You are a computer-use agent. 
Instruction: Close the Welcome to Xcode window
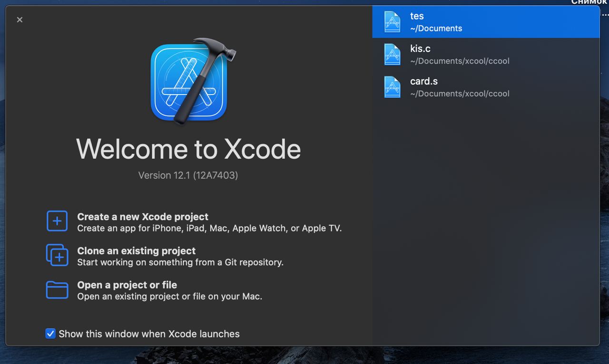pyautogui.click(x=20, y=19)
